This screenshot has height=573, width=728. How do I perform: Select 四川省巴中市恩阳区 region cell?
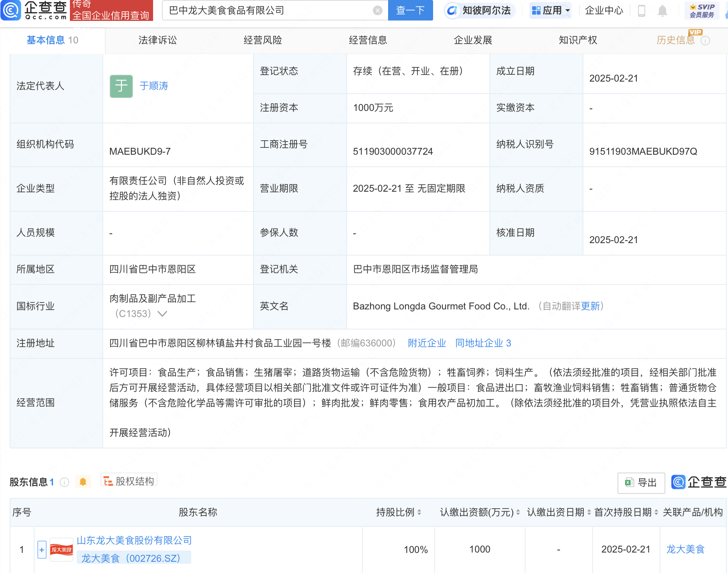(153, 269)
